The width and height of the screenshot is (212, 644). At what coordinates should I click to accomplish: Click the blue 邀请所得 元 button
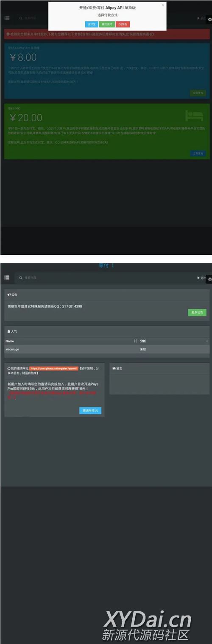pyautogui.click(x=90, y=411)
